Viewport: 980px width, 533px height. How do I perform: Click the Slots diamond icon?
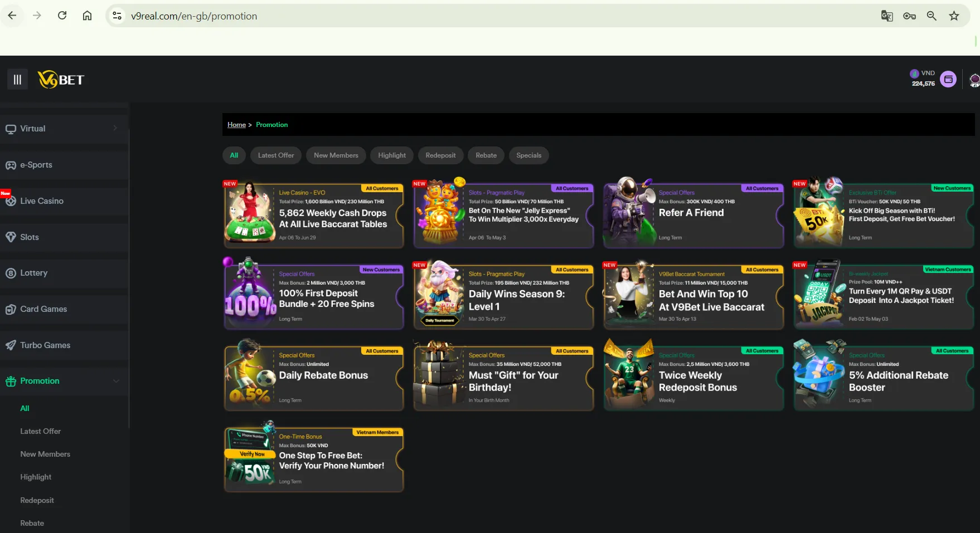(x=11, y=237)
